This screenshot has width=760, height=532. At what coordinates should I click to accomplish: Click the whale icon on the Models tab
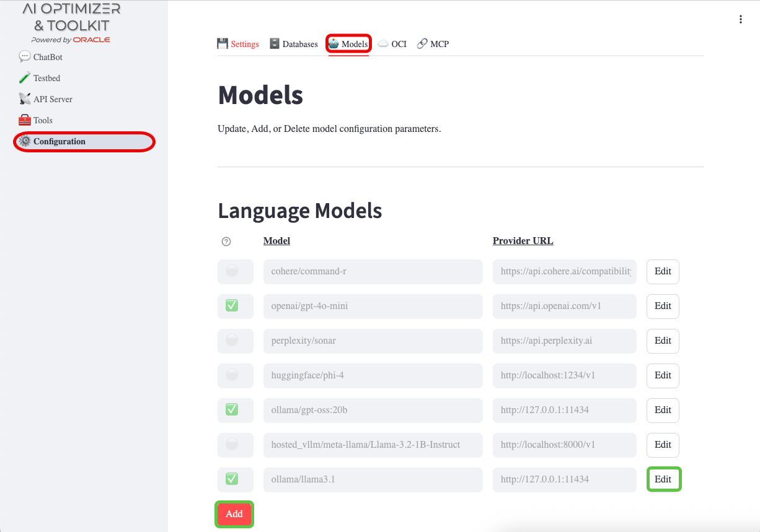pos(334,43)
